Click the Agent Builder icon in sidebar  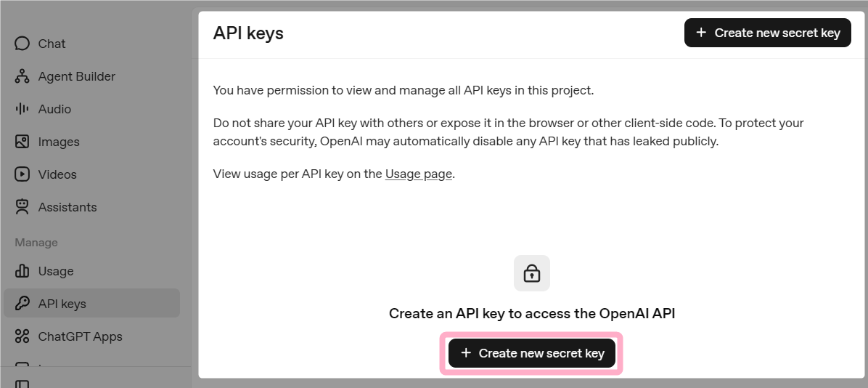[22, 76]
